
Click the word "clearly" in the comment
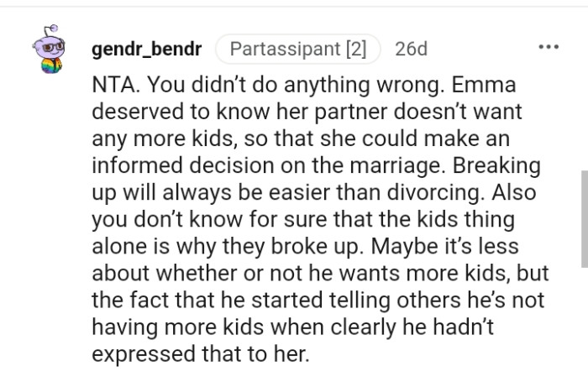coord(363,327)
